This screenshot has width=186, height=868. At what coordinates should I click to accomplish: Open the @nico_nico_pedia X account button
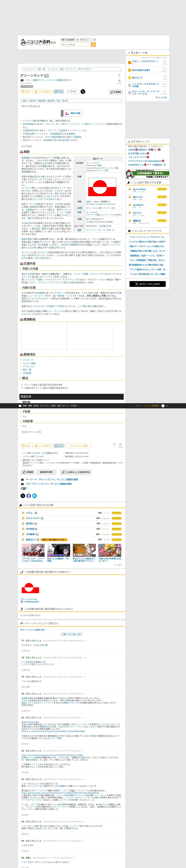coord(147,284)
